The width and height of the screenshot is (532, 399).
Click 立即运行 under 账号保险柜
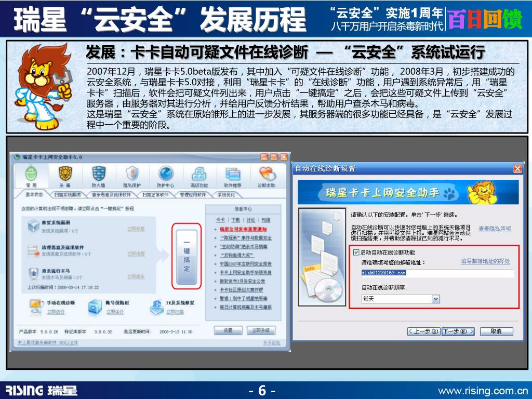[115, 312]
